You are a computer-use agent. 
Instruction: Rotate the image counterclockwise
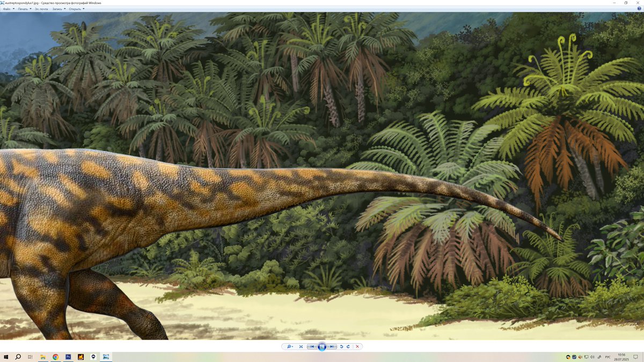(342, 346)
